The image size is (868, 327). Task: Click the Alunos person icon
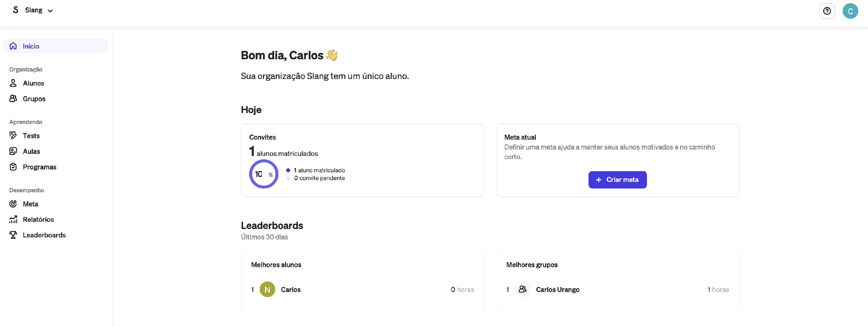[13, 83]
